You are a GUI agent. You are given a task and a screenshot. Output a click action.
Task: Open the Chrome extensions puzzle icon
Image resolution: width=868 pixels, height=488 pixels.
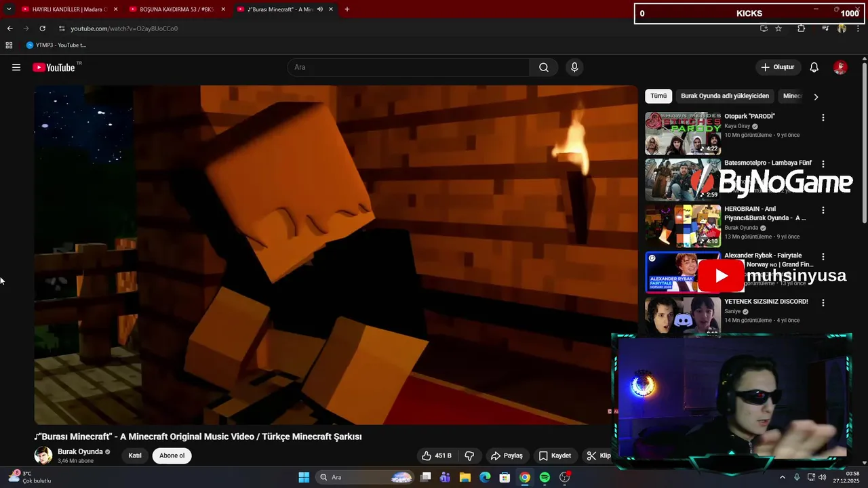(x=802, y=28)
